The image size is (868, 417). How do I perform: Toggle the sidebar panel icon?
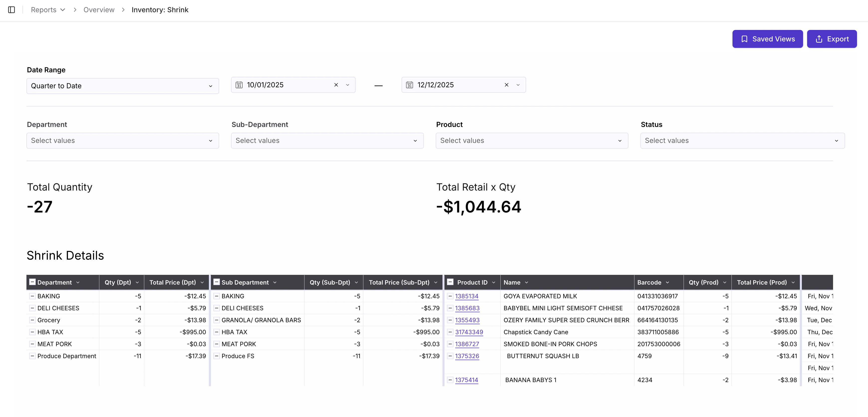coord(11,10)
